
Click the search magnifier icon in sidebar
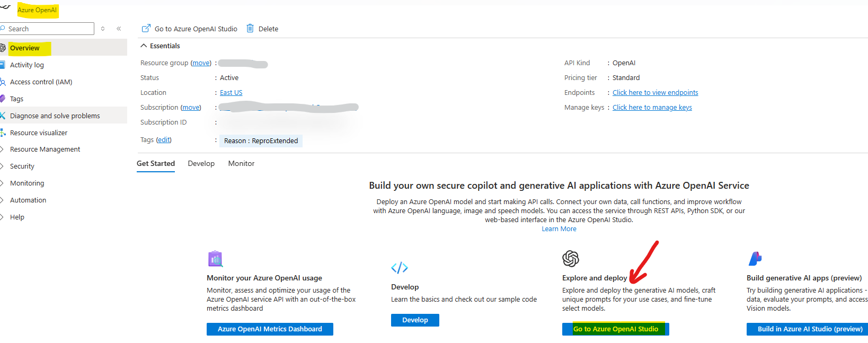3,29
